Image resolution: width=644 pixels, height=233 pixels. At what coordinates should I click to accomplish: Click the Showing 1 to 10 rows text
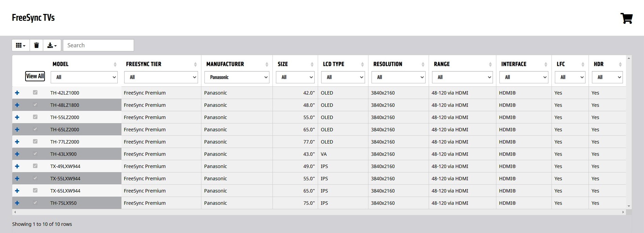(x=42, y=224)
